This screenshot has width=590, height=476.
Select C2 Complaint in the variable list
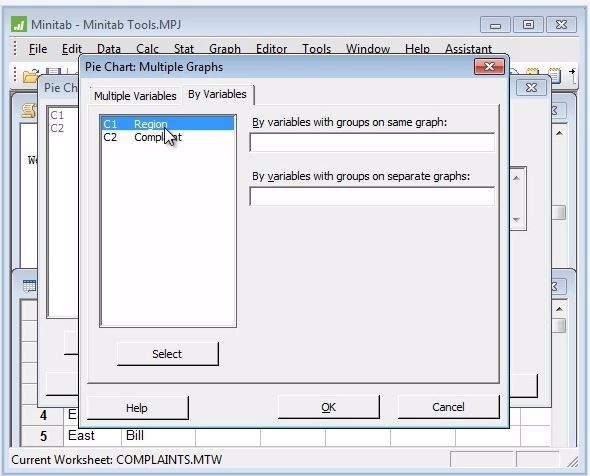click(168, 137)
